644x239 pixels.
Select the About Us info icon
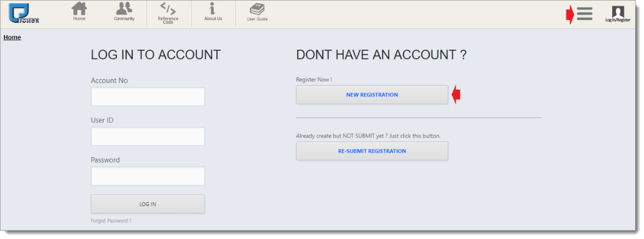click(x=212, y=9)
